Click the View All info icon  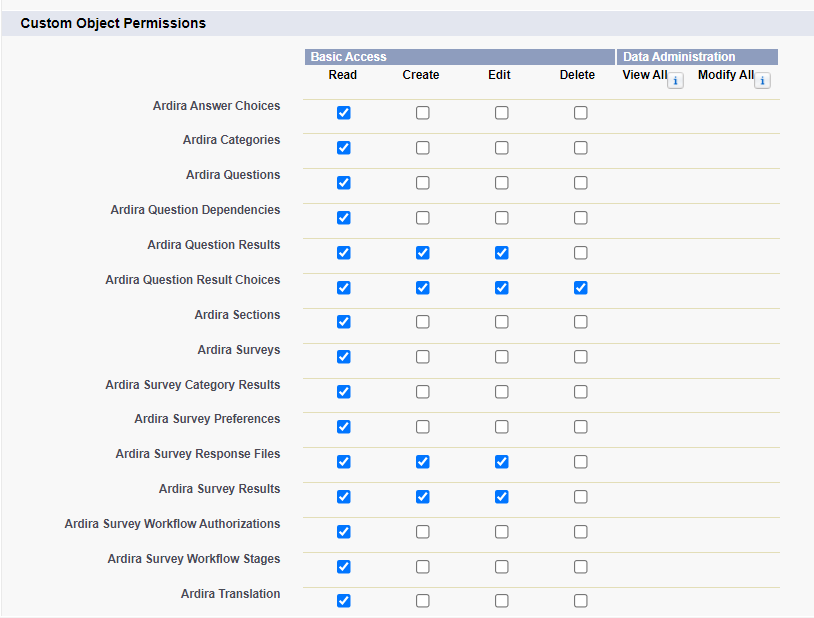tap(675, 80)
